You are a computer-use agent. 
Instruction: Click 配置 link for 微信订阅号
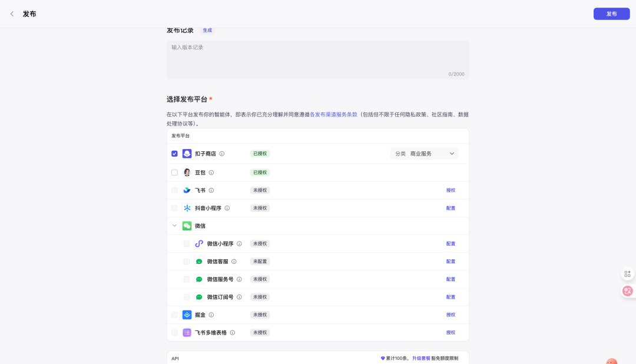coord(450,297)
